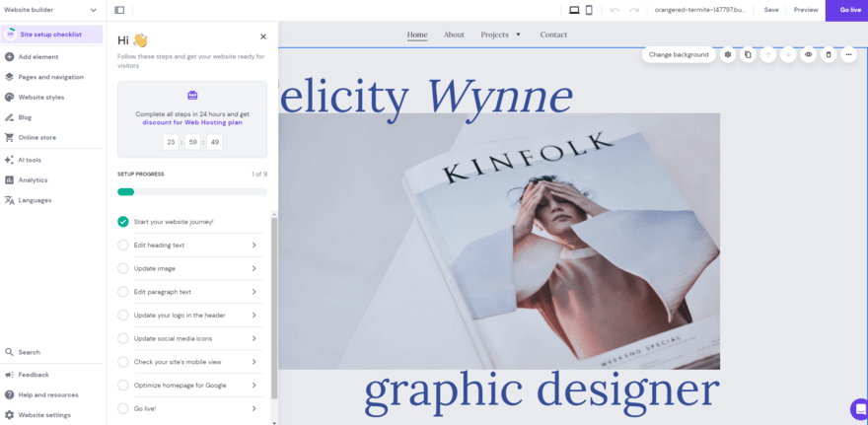Expand Update social media icons chevron
Viewport: 868px width, 425px height.
pyautogui.click(x=254, y=338)
